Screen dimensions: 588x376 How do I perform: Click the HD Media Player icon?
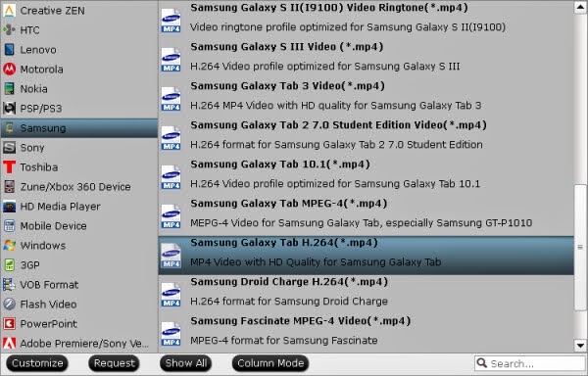tap(9, 207)
